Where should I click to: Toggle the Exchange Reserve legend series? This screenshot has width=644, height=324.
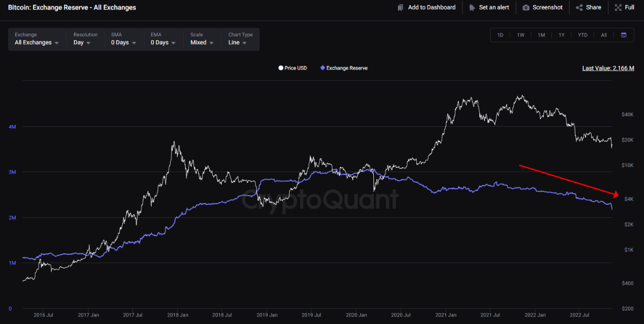(x=344, y=68)
